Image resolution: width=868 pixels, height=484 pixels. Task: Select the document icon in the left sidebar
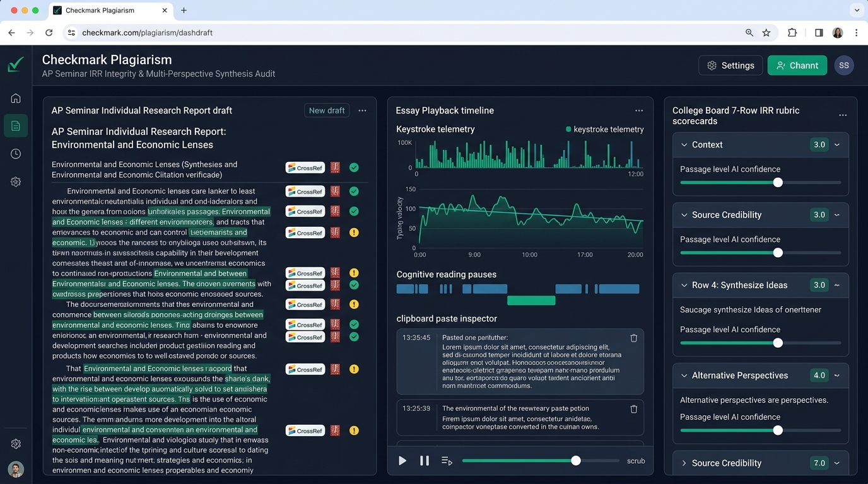[x=16, y=126]
